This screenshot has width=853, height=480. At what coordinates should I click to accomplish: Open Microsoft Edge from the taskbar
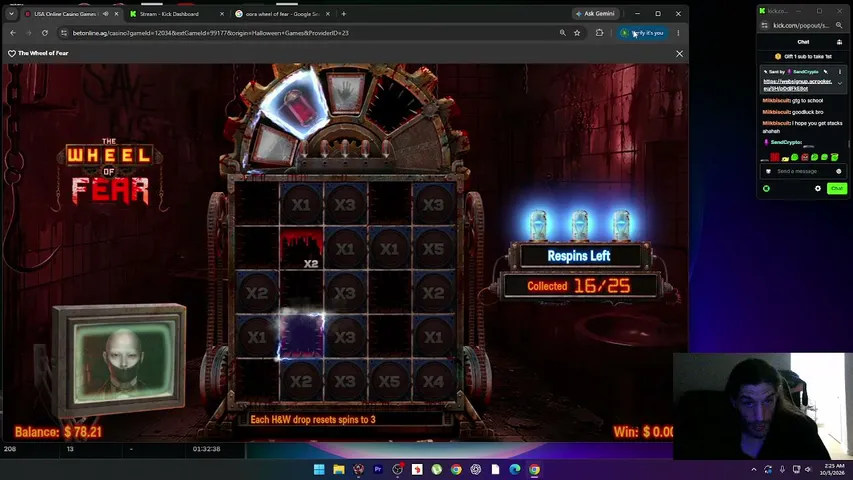(515, 469)
